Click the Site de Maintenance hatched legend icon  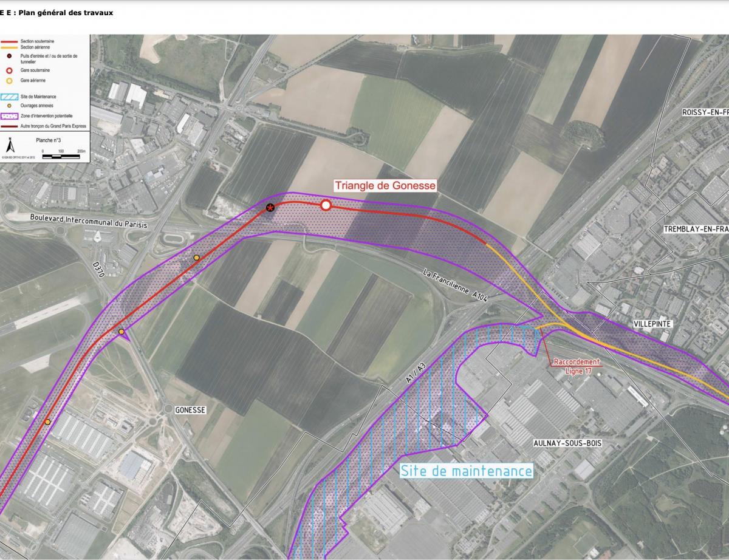tap(10, 96)
